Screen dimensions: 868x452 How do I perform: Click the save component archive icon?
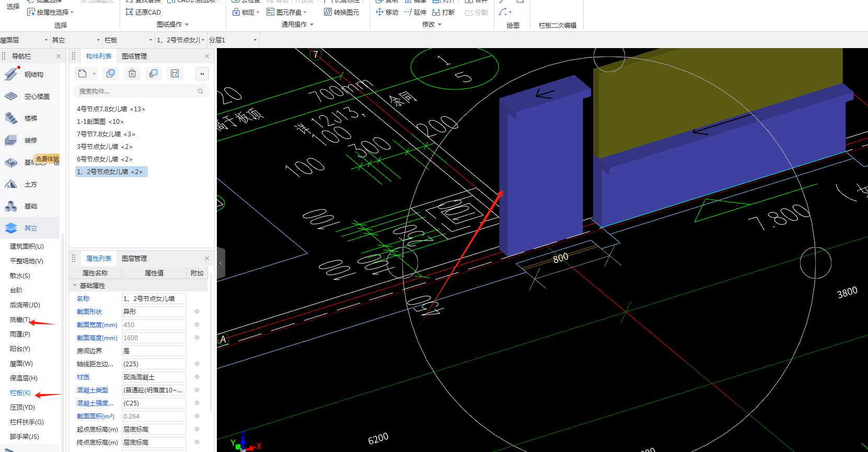tap(175, 74)
